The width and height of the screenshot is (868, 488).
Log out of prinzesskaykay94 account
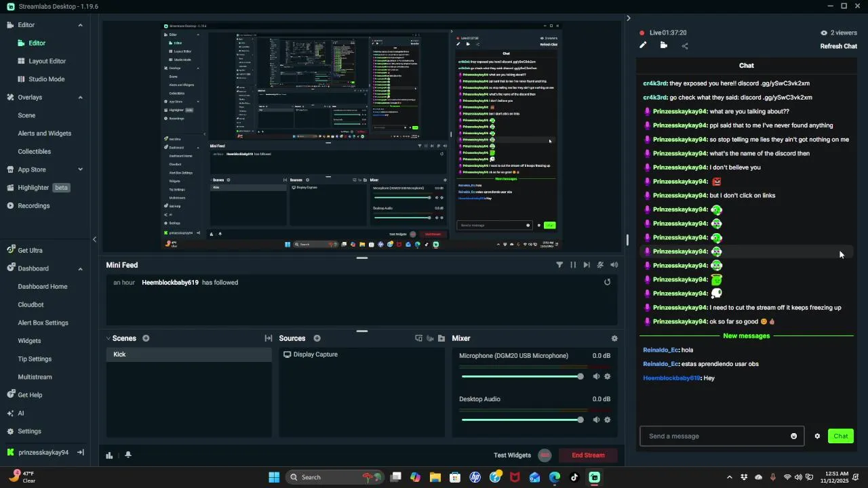point(80,452)
